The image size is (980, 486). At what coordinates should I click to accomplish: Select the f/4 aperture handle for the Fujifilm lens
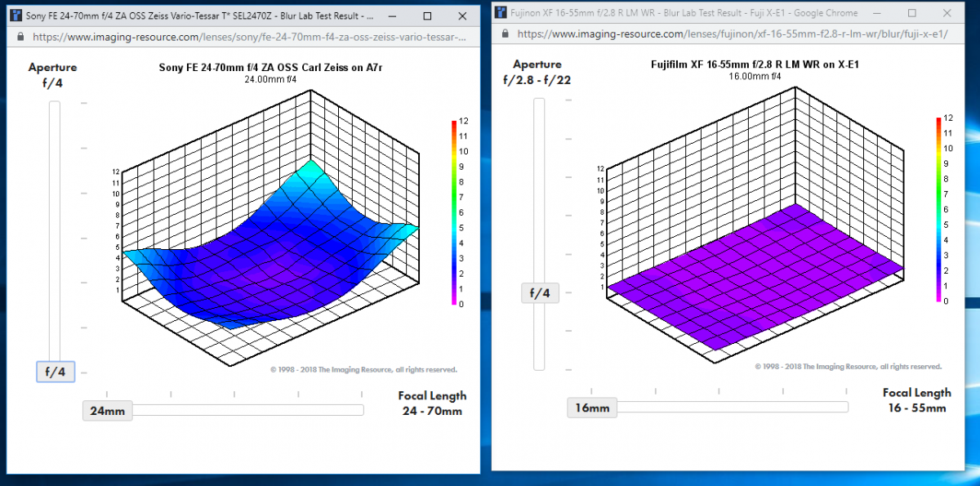pyautogui.click(x=540, y=293)
